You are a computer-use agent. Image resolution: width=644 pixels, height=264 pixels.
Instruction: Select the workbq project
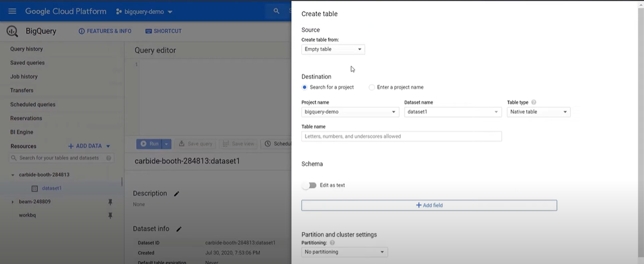coord(27,215)
